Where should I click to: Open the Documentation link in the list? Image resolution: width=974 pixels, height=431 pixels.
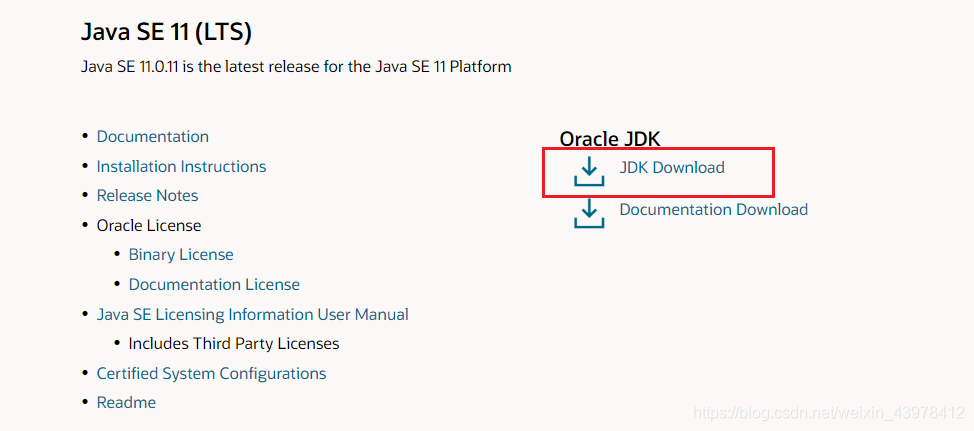click(x=153, y=137)
